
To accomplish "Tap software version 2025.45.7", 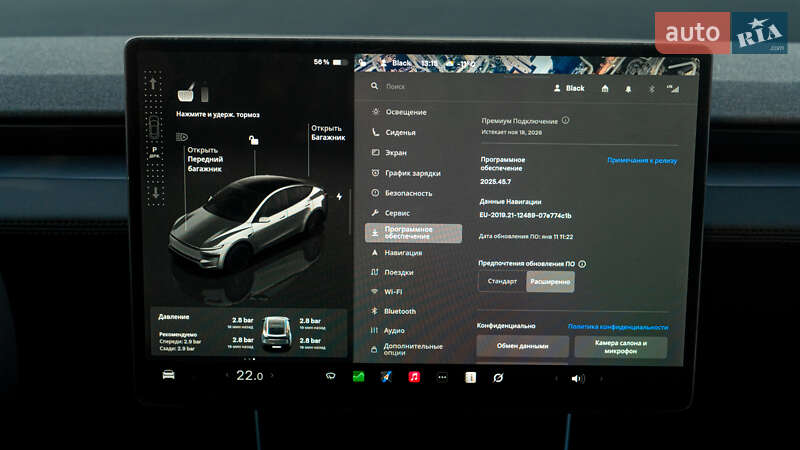I will coord(495,182).
